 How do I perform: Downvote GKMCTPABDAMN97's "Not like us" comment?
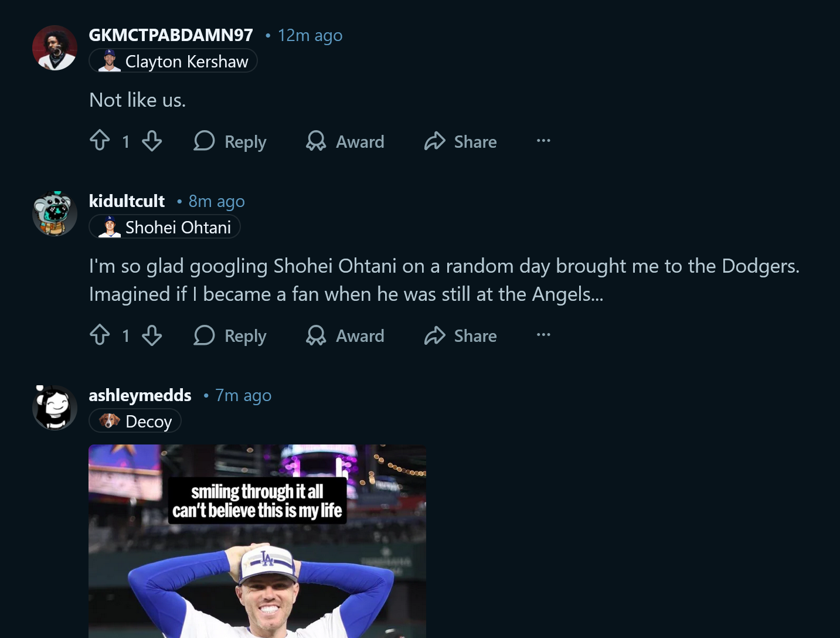[152, 141]
